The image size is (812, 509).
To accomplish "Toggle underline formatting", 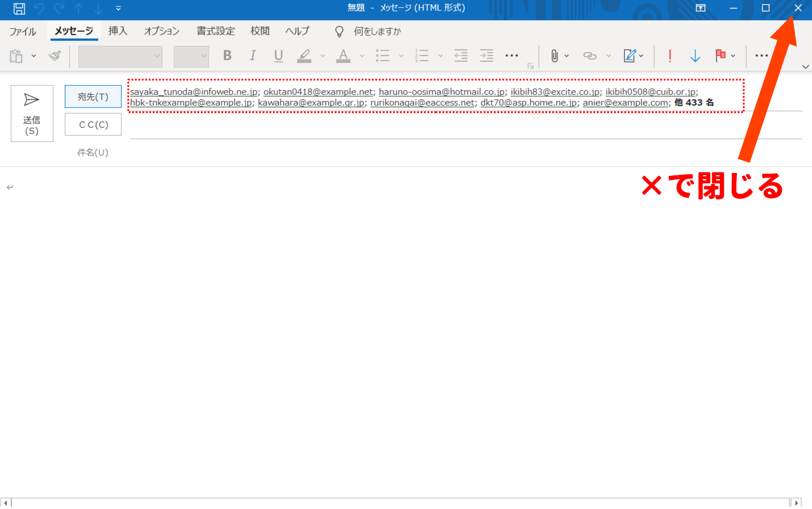I will pyautogui.click(x=278, y=56).
